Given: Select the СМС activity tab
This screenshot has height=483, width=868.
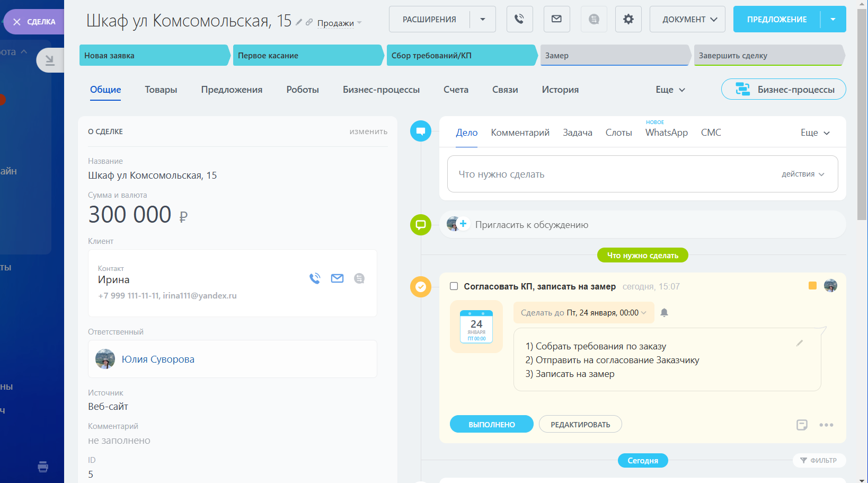Looking at the screenshot, I should point(711,133).
